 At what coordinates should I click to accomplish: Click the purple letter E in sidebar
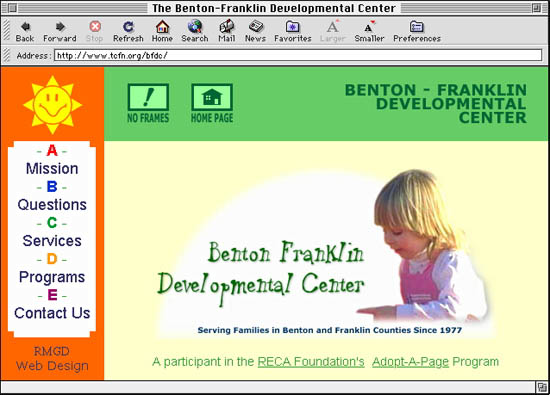click(52, 295)
